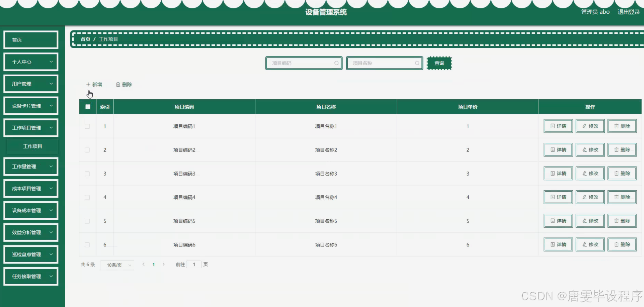Expand the 设备成本管理 sidebar menu

(x=31, y=210)
